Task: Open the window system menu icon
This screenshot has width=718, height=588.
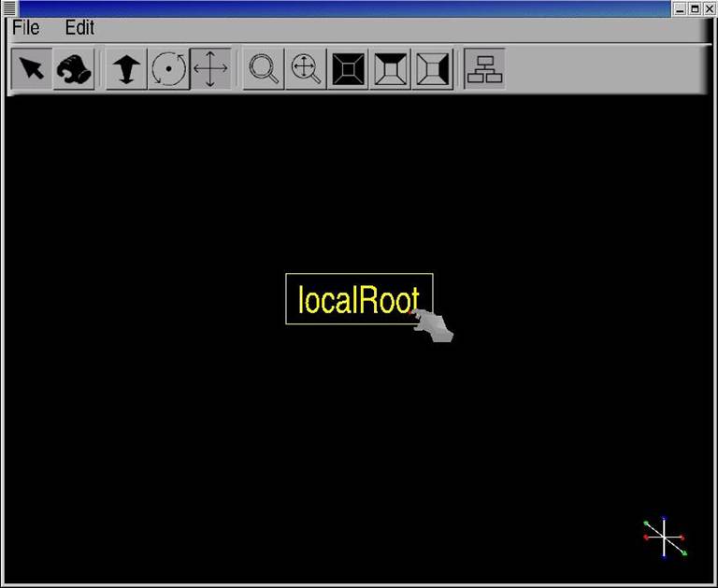Action: tap(9, 8)
